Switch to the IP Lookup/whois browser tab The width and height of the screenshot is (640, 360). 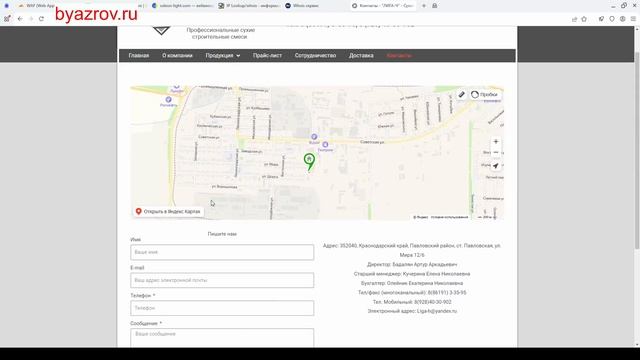249,6
